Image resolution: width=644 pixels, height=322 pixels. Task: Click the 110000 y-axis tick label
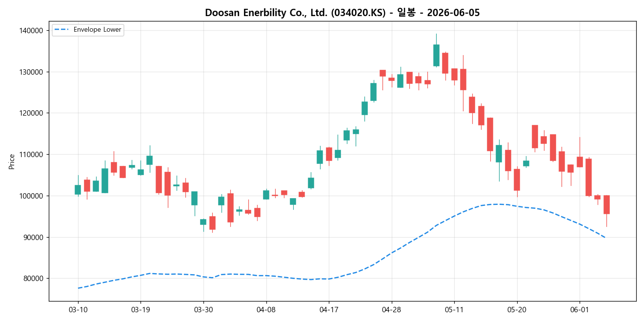32,155
